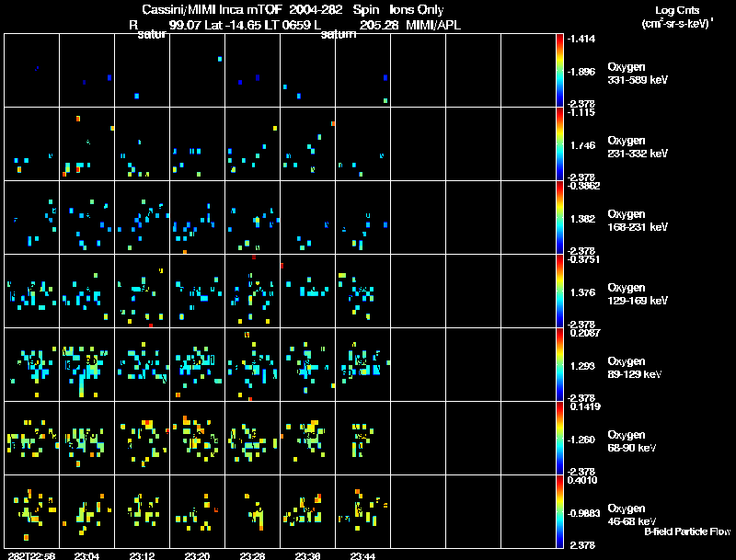
Task: Open the Oxygen 168-231 keV image at 23:12
Action: coord(143,218)
